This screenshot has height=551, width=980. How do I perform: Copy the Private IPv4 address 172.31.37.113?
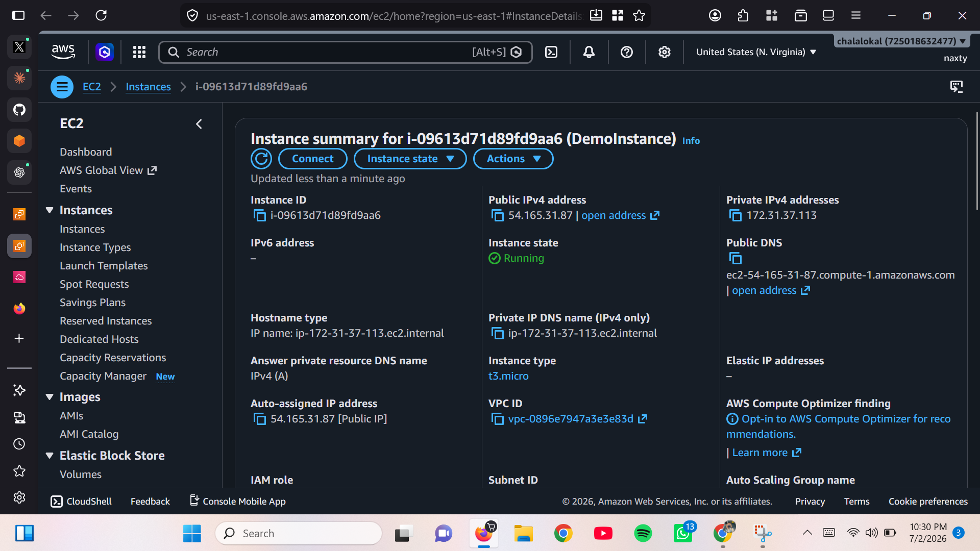click(735, 216)
